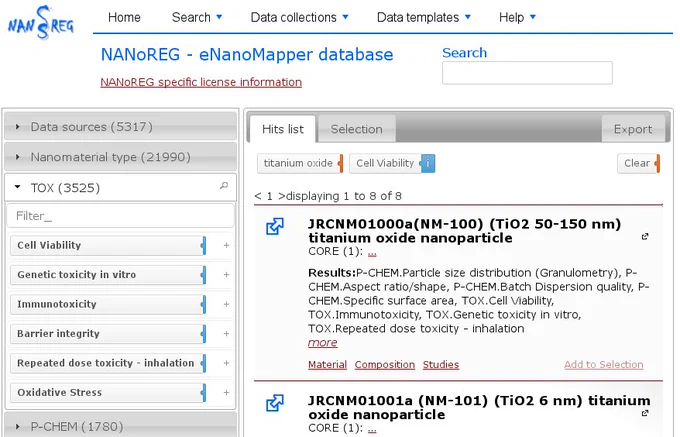Open NANoREG specific license information link
Viewport: 680px width, 437px height.
201,82
